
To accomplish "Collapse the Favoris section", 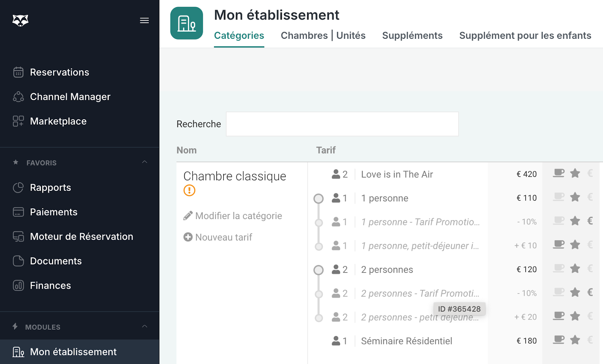I will (144, 162).
